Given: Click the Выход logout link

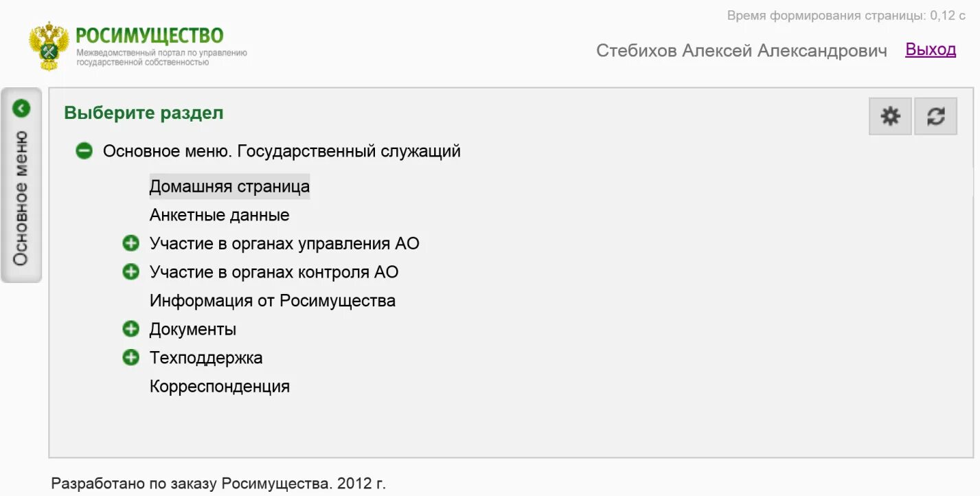Looking at the screenshot, I should [931, 49].
